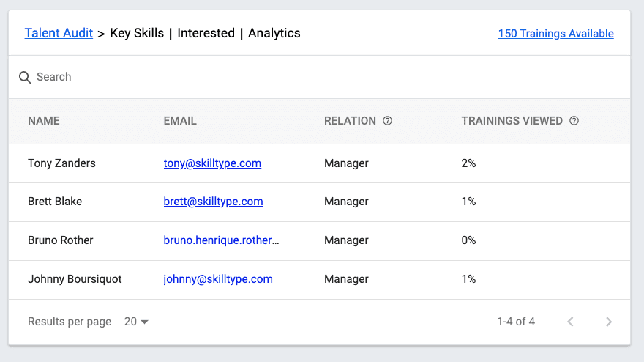Click the Relation column header
644x362 pixels.
point(350,121)
